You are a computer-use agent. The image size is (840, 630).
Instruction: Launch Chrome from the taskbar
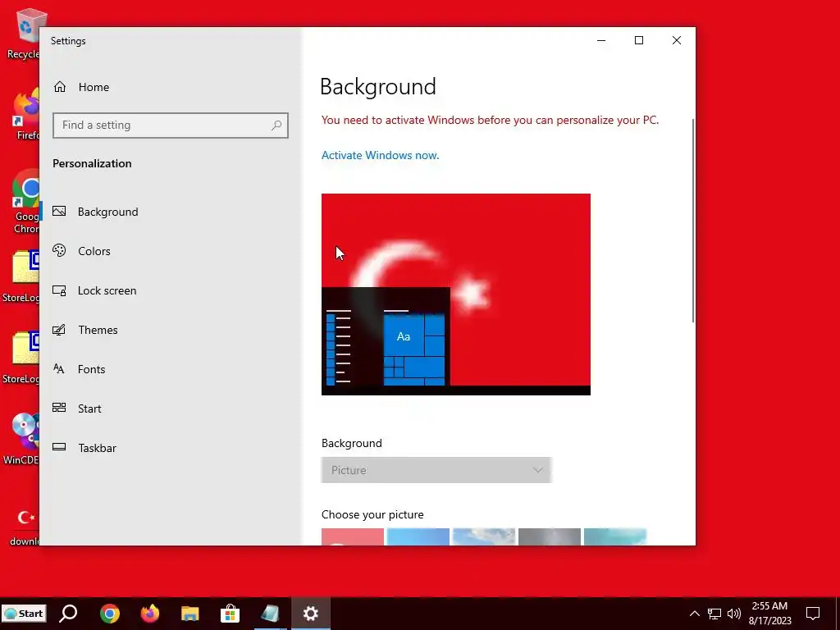point(109,614)
